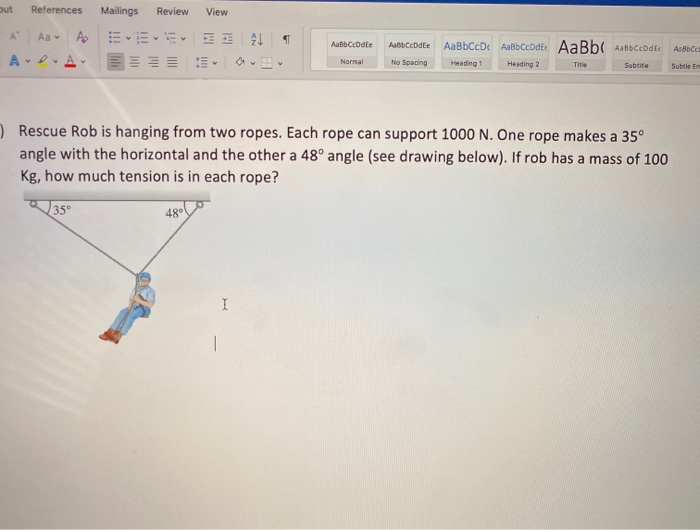
Task: Apply text effects blue A icon
Action: 14,60
